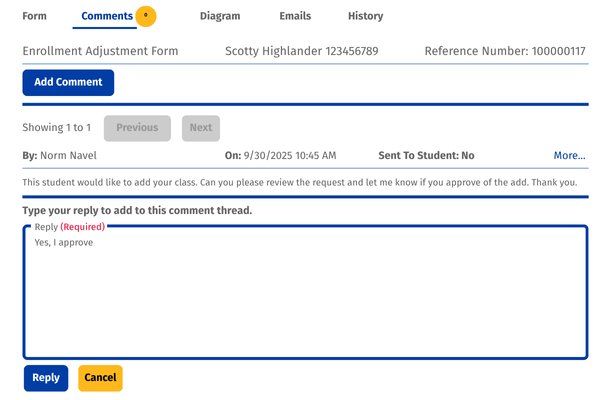Screen dimensions: 600x400
Task: Click the Previous pagination button
Action: click(137, 128)
